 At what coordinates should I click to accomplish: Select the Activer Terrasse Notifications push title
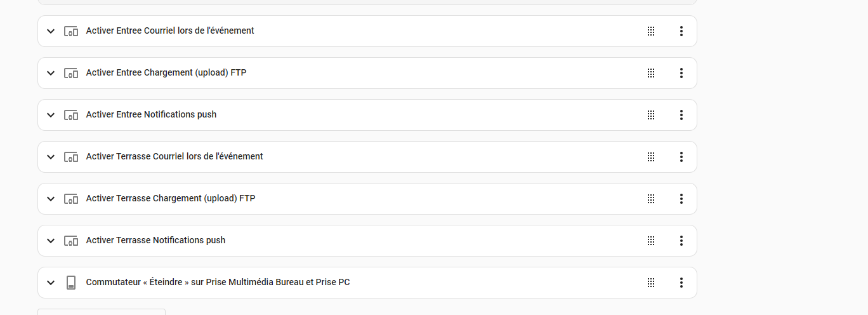[155, 240]
